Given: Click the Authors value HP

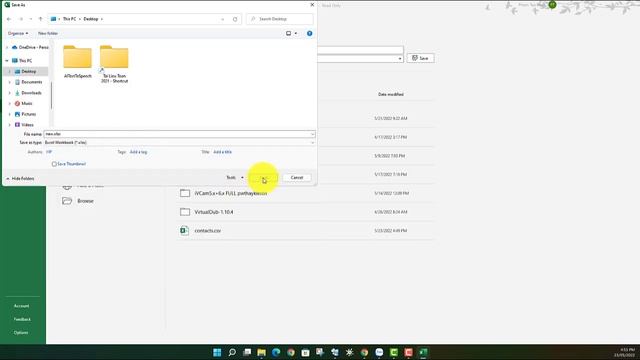Looking at the screenshot, I should pos(49,152).
